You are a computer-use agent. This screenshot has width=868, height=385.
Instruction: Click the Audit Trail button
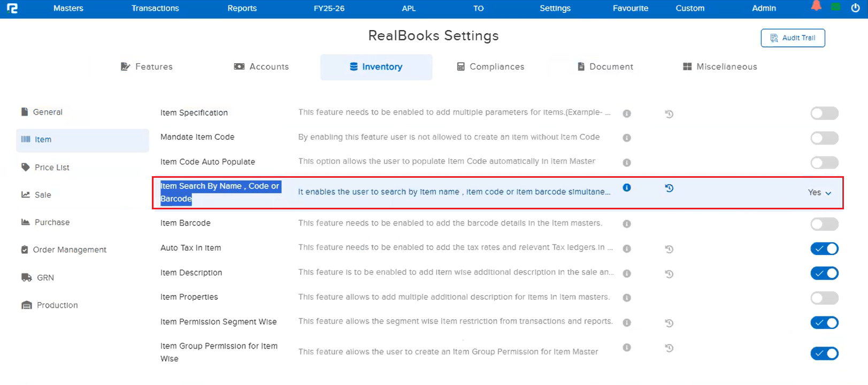coord(793,38)
